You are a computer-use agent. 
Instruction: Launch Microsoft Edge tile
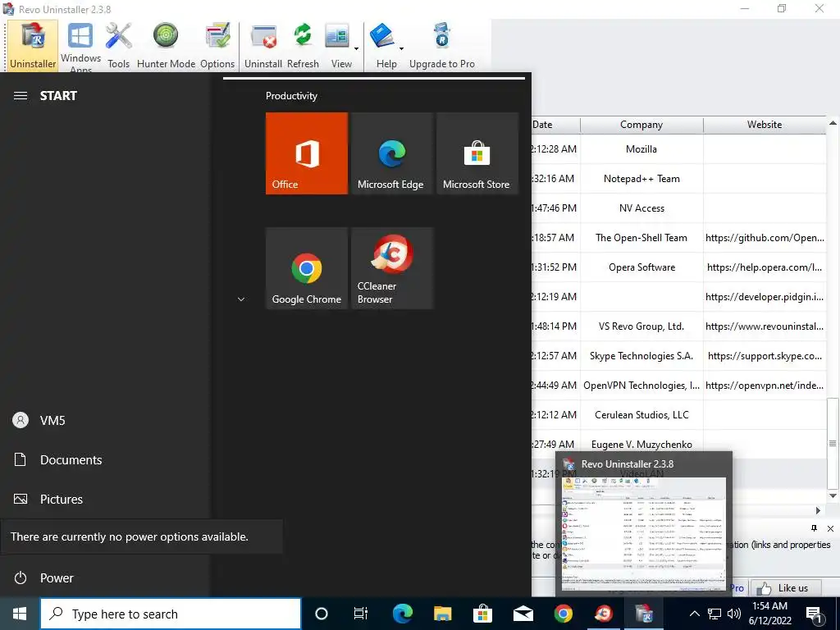tap(392, 153)
